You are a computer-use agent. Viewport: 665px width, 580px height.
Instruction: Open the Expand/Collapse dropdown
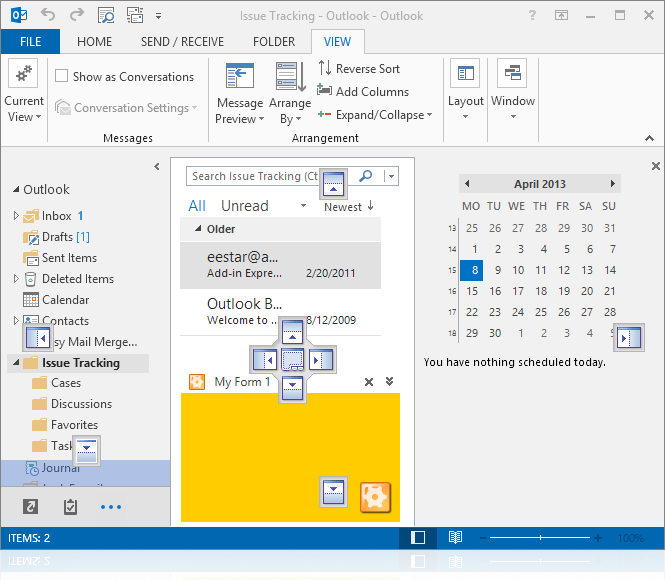(x=375, y=114)
